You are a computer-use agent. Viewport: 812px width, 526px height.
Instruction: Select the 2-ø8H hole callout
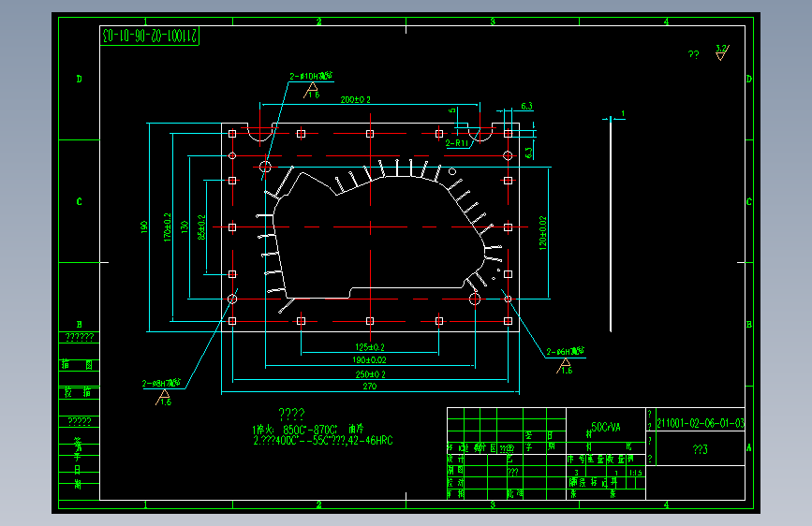coord(161,383)
